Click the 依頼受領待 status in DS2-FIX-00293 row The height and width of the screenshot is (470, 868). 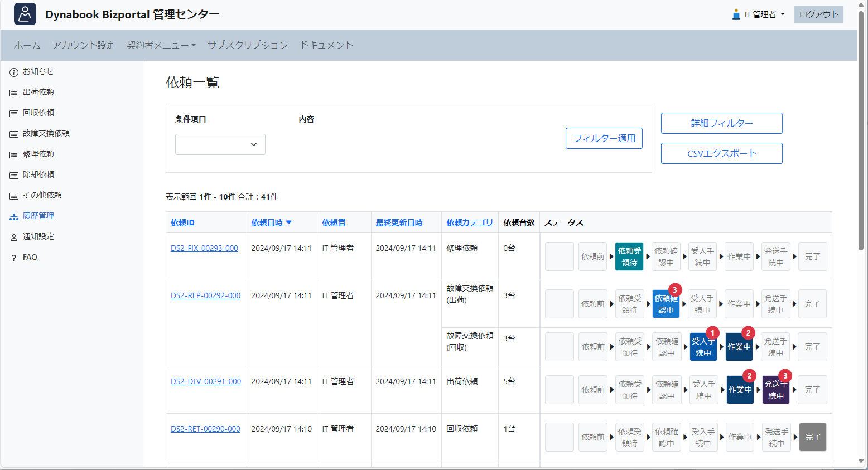[629, 256]
